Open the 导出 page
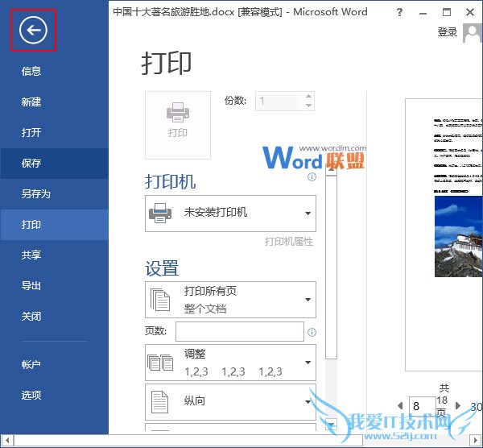The height and width of the screenshot is (448, 483). click(x=31, y=286)
